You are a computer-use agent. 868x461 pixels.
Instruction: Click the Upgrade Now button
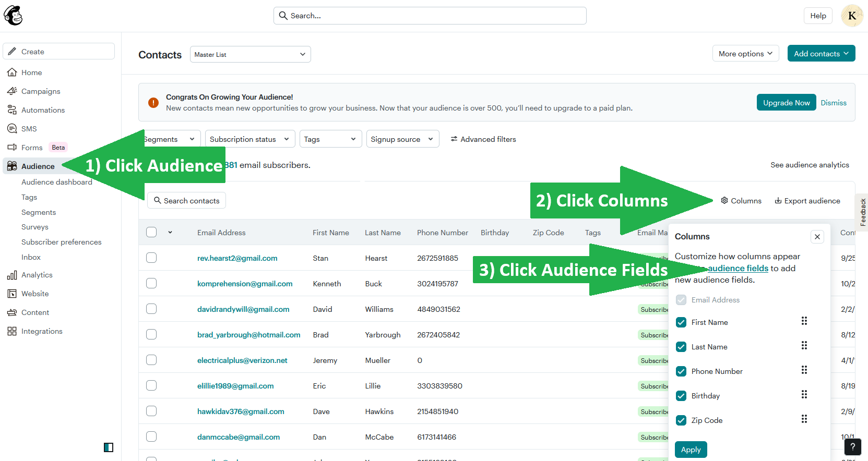(x=786, y=103)
